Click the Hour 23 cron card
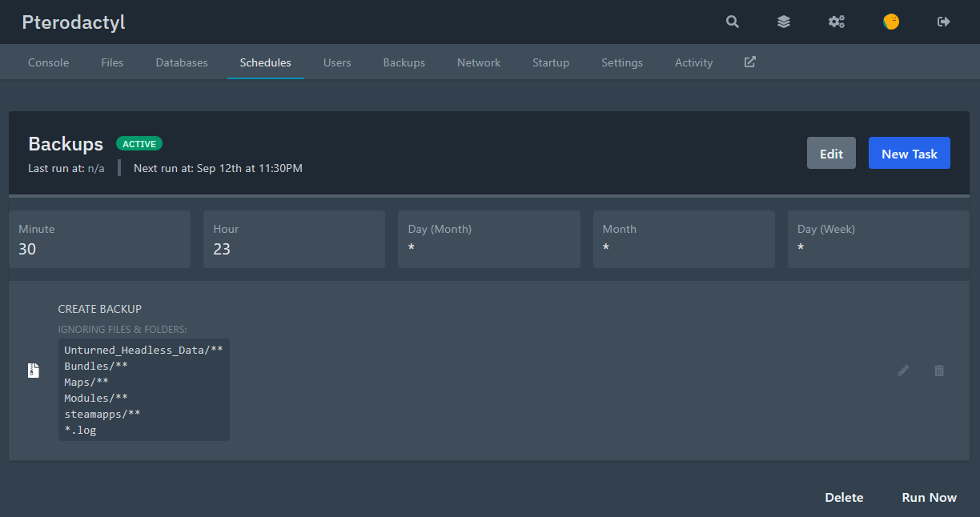The width and height of the screenshot is (980, 517). (x=294, y=239)
